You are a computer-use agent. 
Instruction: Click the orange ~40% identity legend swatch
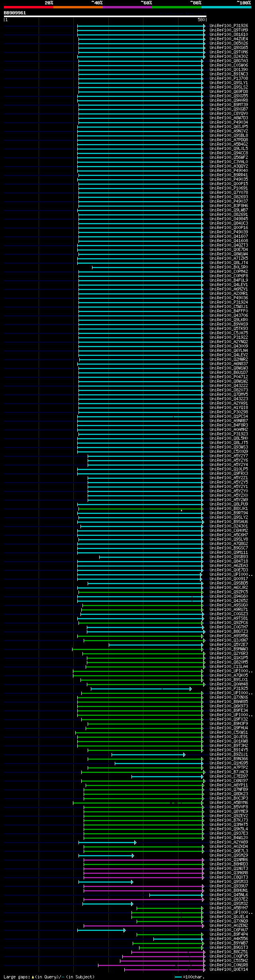coord(78,7)
